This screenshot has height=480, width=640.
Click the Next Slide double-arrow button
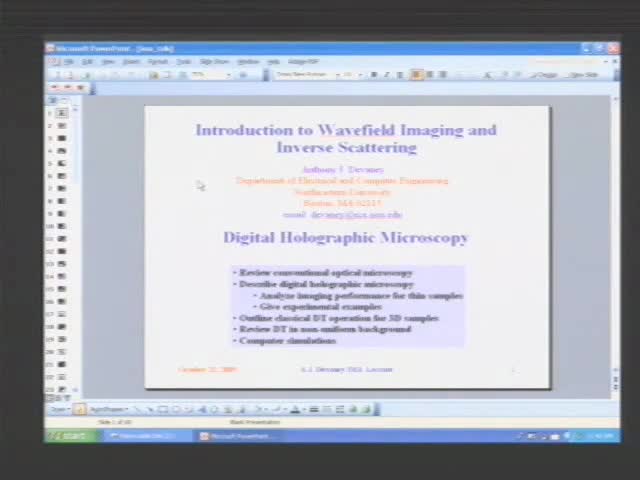[616, 387]
